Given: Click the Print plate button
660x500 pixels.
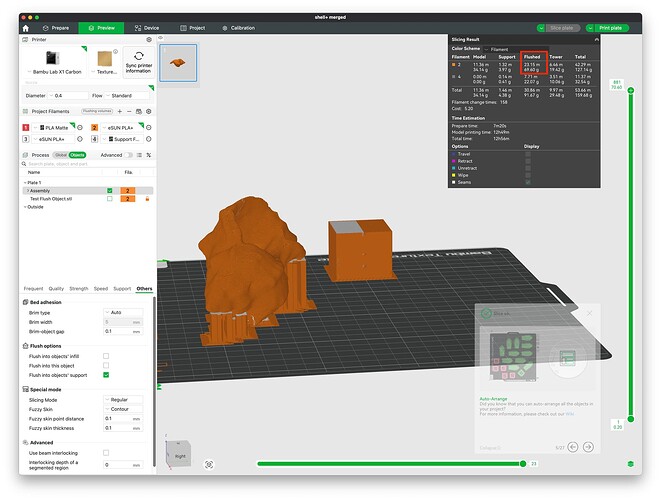Looking at the screenshot, I should pos(607,28).
